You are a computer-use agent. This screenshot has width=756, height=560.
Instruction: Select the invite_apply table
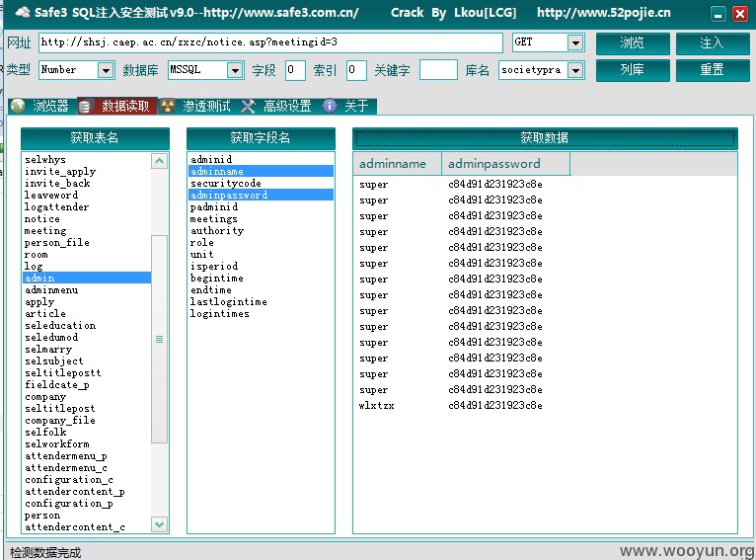pos(87,171)
